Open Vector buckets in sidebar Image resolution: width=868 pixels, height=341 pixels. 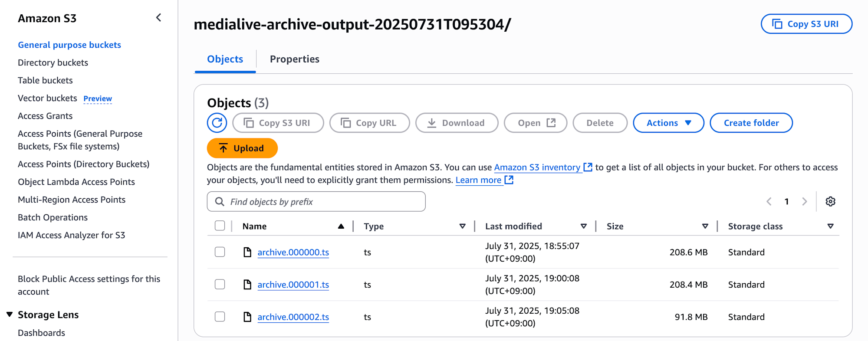47,98
